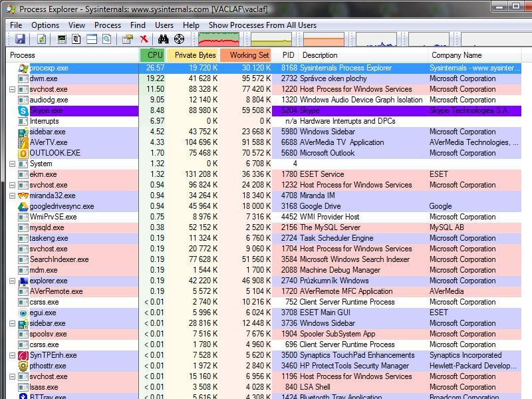Click the Refresh Now toolbar icon
The height and width of the screenshot is (399, 532).
pyautogui.click(x=41, y=40)
